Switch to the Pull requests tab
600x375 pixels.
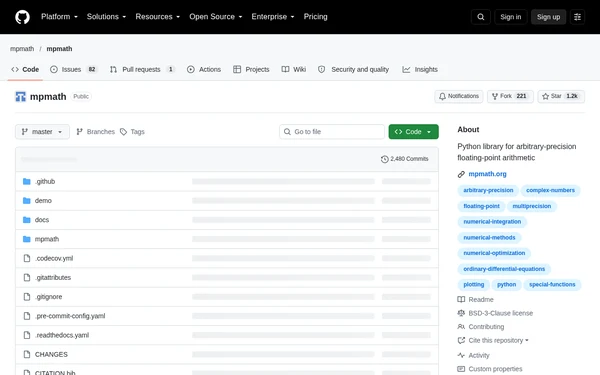coord(142,69)
